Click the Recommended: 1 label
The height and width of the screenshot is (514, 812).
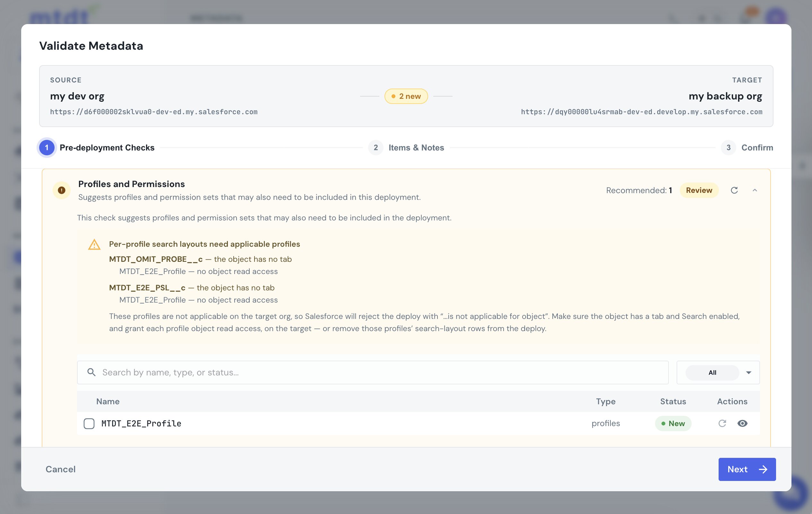click(639, 191)
